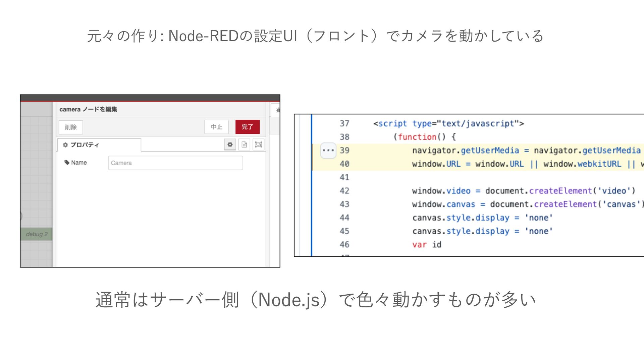Click the tag icon beside Name
This screenshot has height=362, width=644.
[67, 163]
